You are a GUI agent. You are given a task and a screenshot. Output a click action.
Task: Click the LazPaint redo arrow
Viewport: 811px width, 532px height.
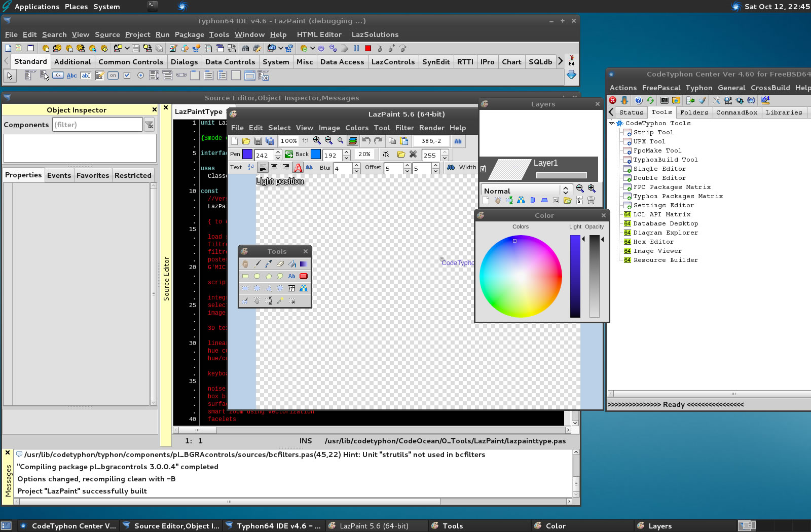(378, 141)
